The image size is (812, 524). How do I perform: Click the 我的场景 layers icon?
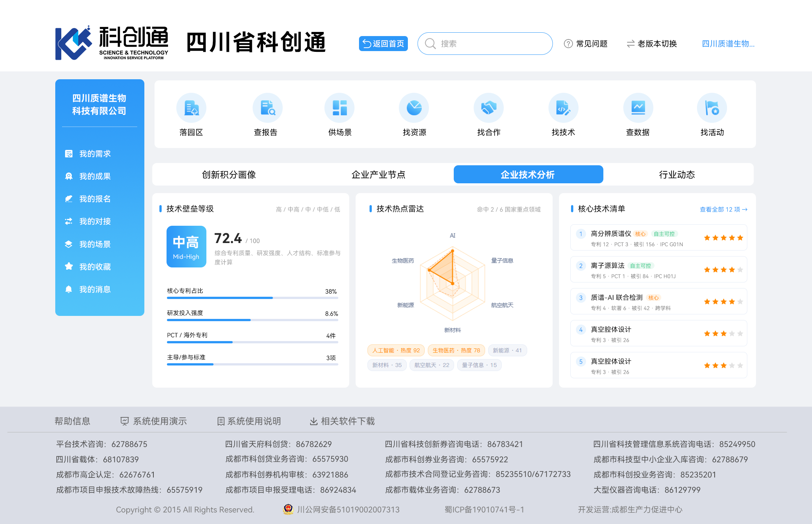coord(69,244)
